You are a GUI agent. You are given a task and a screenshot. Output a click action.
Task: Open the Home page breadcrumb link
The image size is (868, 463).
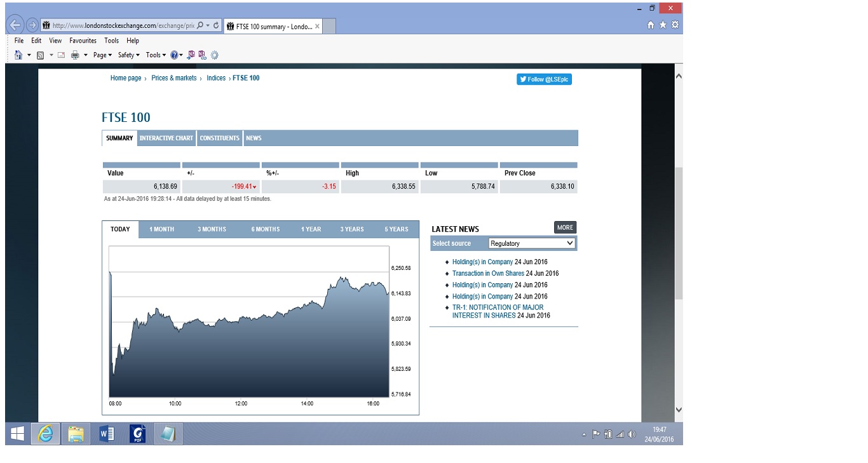126,78
